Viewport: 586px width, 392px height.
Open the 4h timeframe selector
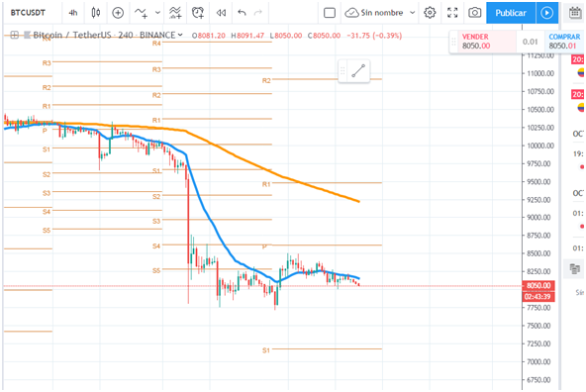(73, 13)
